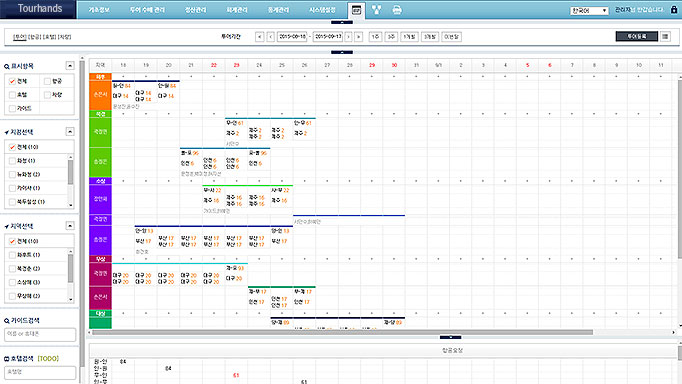Go to next period with single-right arrow

pos(348,37)
